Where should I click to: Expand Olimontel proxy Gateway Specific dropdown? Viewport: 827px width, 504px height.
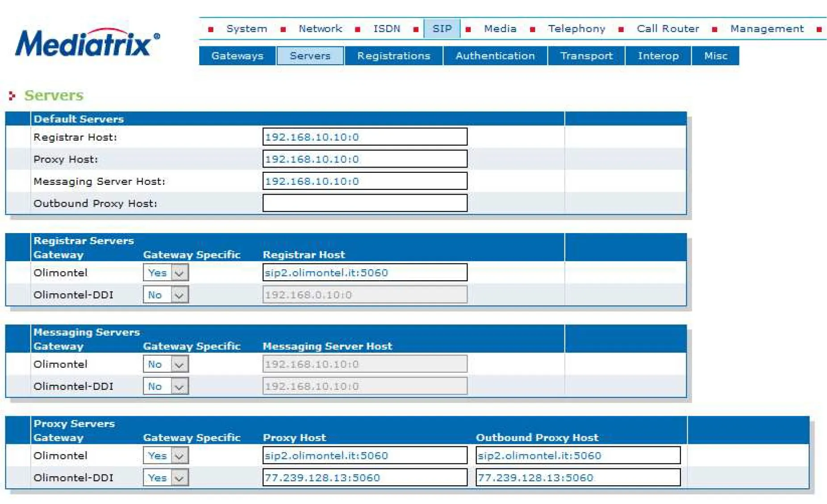166,456
